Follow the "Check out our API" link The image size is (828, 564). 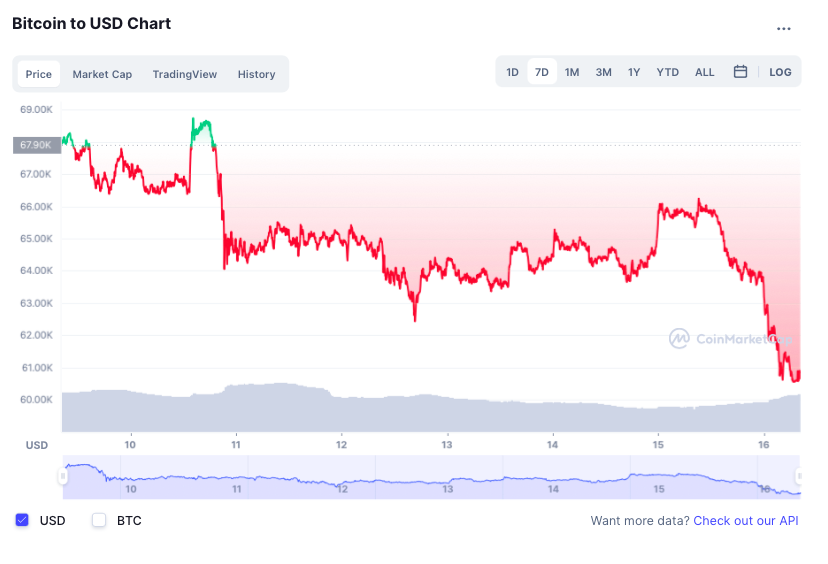(746, 520)
